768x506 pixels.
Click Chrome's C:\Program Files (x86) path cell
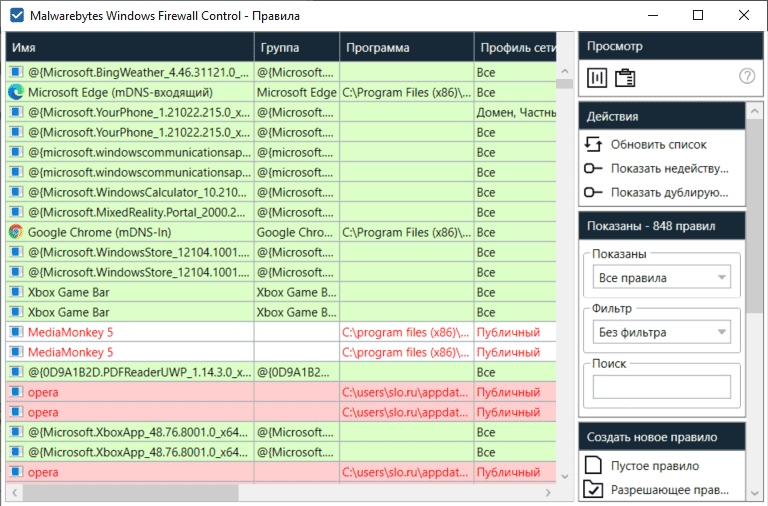click(x=407, y=232)
